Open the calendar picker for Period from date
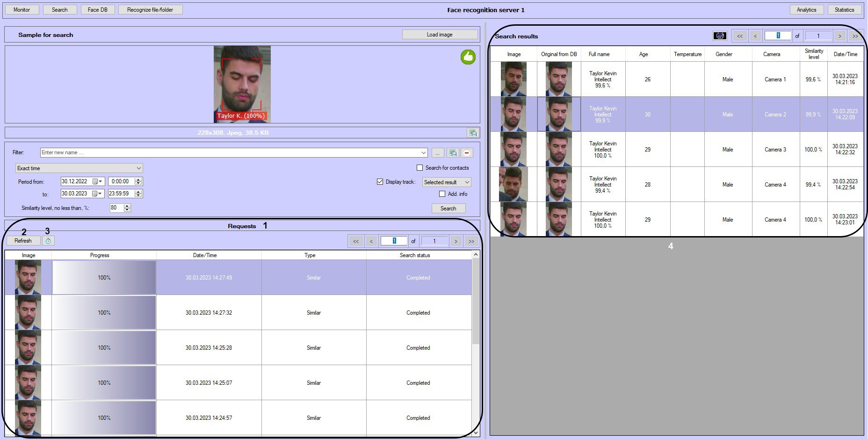The width and height of the screenshot is (868, 439). pyautogui.click(x=97, y=181)
